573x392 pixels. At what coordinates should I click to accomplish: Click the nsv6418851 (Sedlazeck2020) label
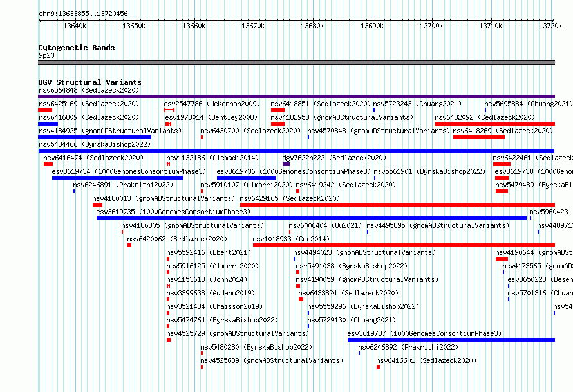pos(321,104)
